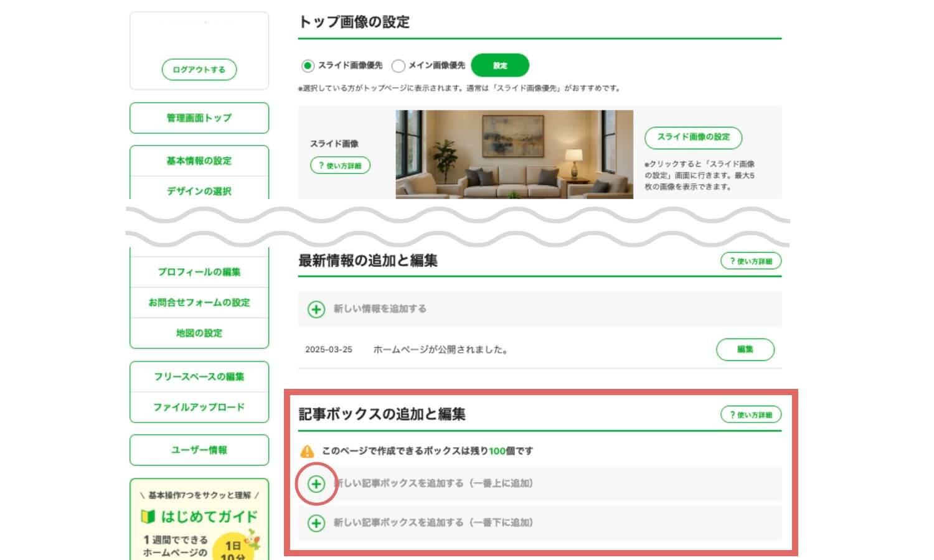This screenshot has width=934, height=560.
Task: Open プロフィールの編集 page
Action: click(199, 272)
